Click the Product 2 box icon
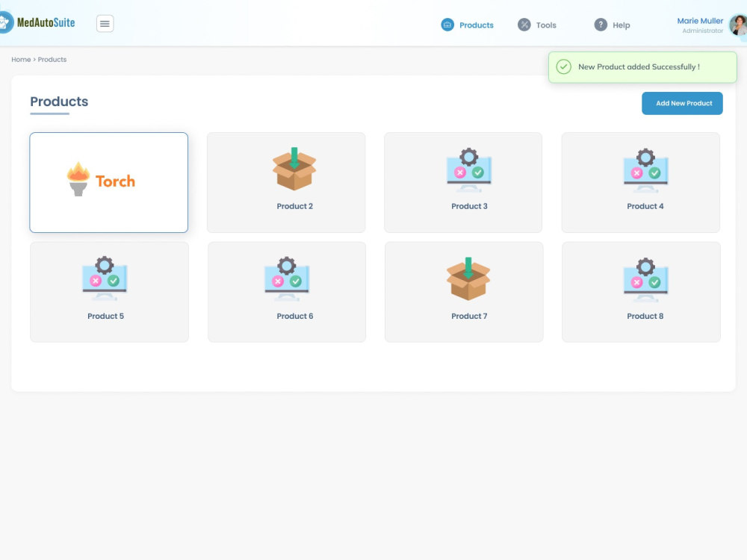Viewport: 747px width, 560px height. [294, 169]
